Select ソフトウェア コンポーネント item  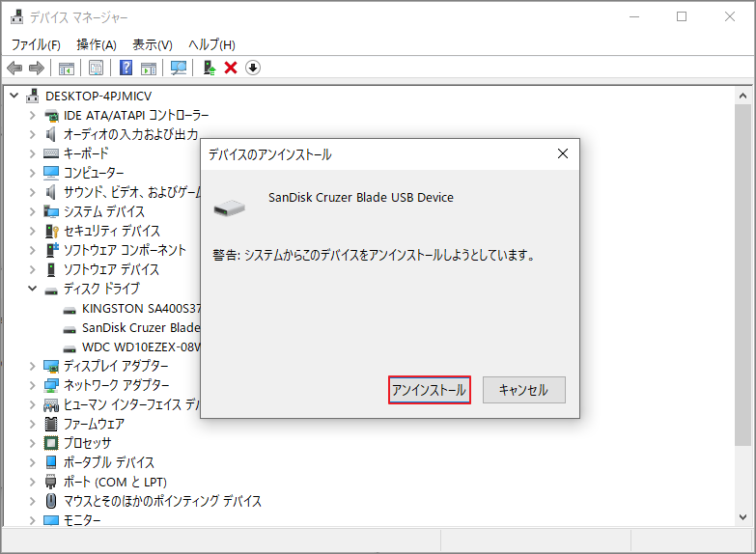point(125,250)
